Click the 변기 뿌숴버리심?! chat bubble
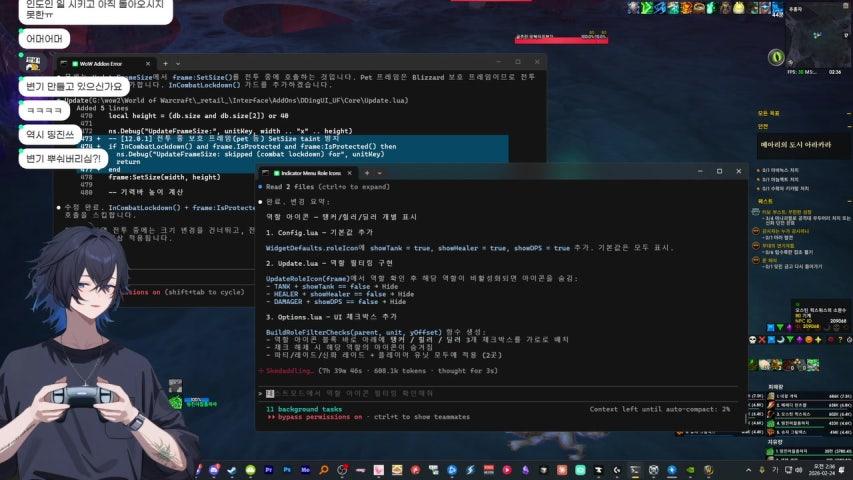This screenshot has width=853, height=480. (x=63, y=158)
